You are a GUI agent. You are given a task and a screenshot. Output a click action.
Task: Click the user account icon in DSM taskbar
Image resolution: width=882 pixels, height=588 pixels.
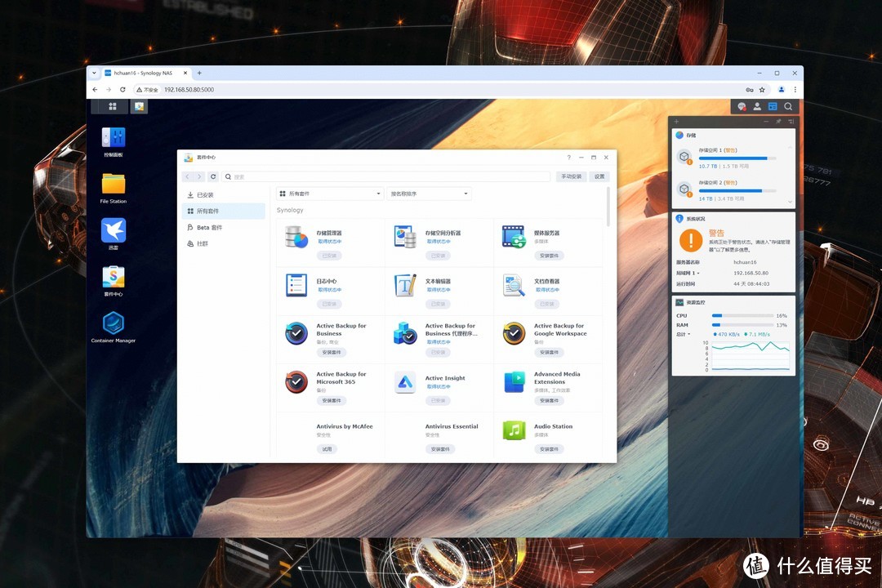tap(757, 106)
